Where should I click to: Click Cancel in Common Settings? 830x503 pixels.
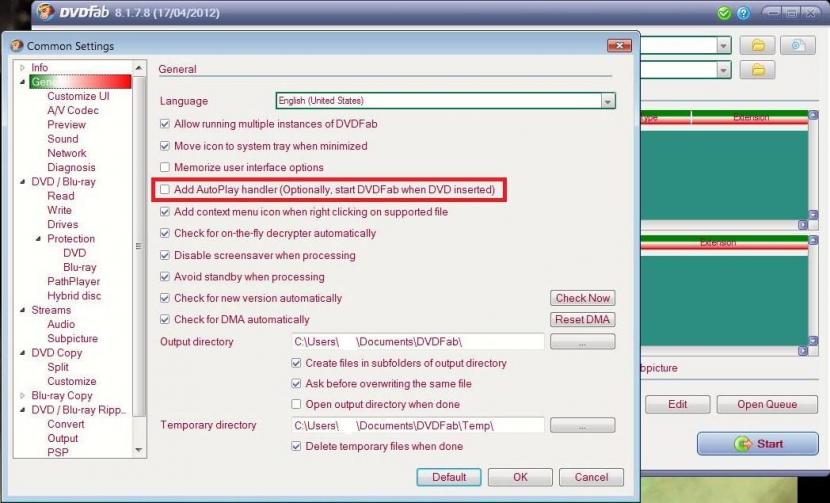click(x=591, y=477)
